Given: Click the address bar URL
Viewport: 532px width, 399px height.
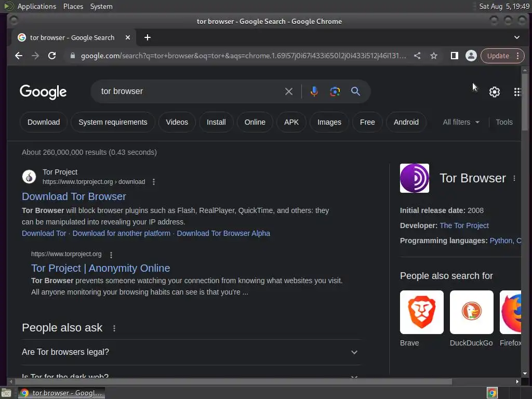Looking at the screenshot, I should 243,56.
